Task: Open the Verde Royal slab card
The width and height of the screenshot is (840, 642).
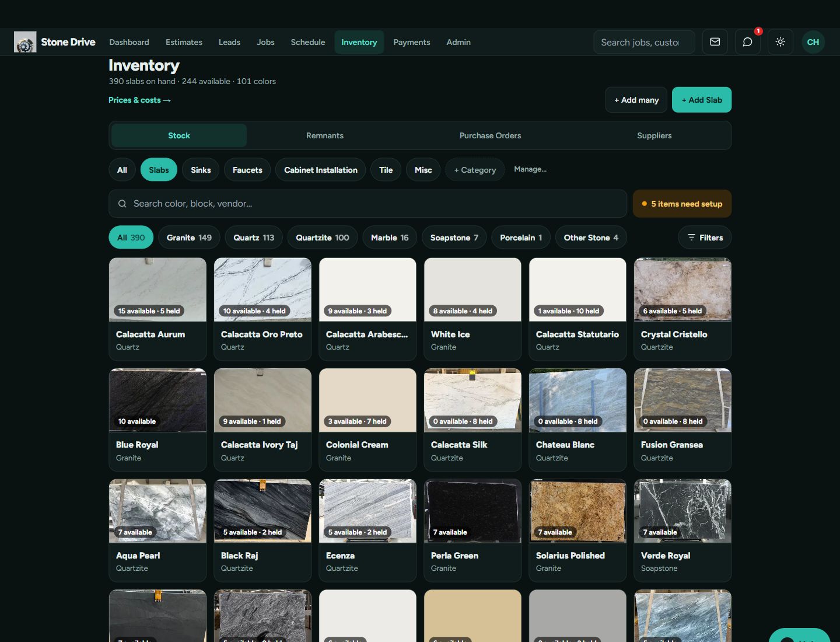Action: coord(682,531)
